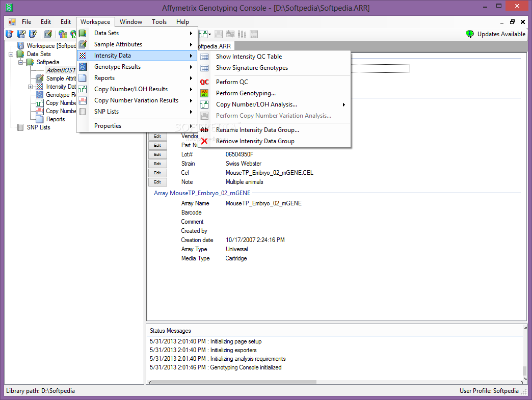
Task: Click Edit button for Strain row
Action: [157, 164]
